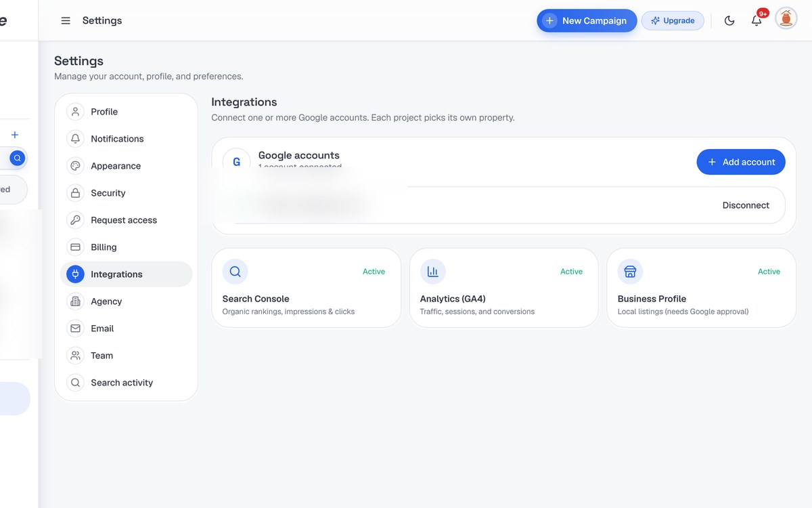Select the Billing tab
The image size is (812, 508).
point(127,247)
